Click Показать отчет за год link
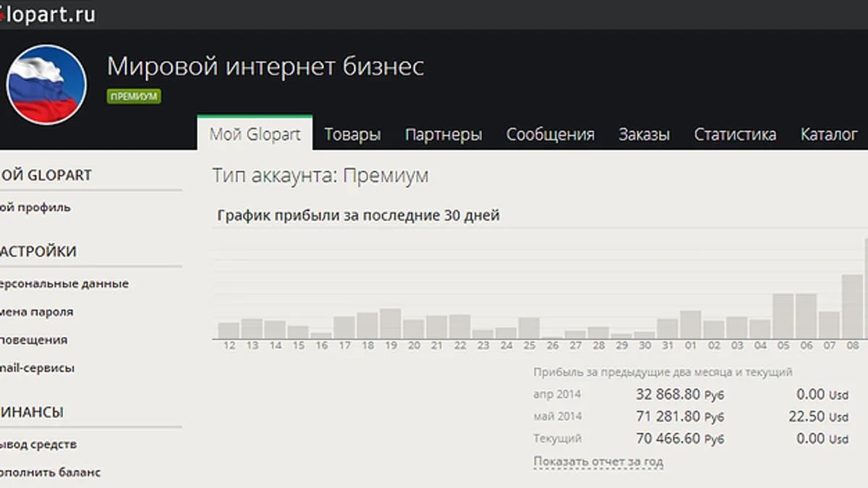 pyautogui.click(x=598, y=461)
